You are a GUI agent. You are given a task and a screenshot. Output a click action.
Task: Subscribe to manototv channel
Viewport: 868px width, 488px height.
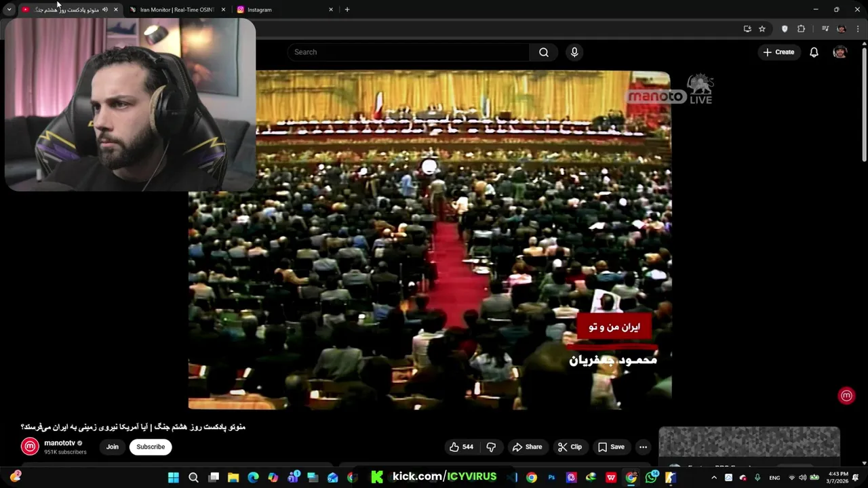pos(151,447)
